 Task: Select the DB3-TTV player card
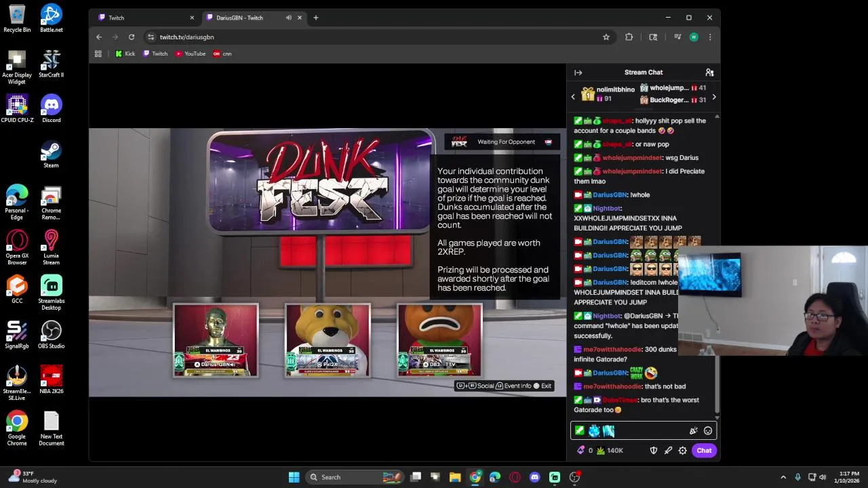440,340
